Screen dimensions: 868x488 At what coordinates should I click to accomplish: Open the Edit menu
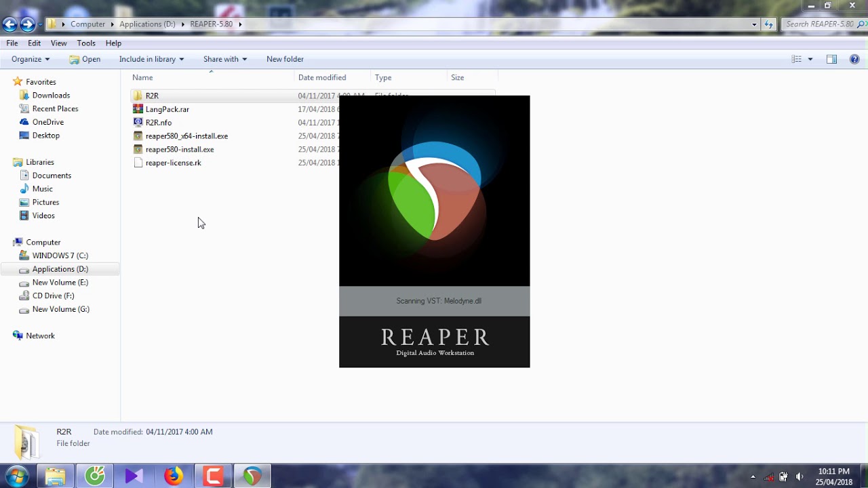[x=35, y=43]
